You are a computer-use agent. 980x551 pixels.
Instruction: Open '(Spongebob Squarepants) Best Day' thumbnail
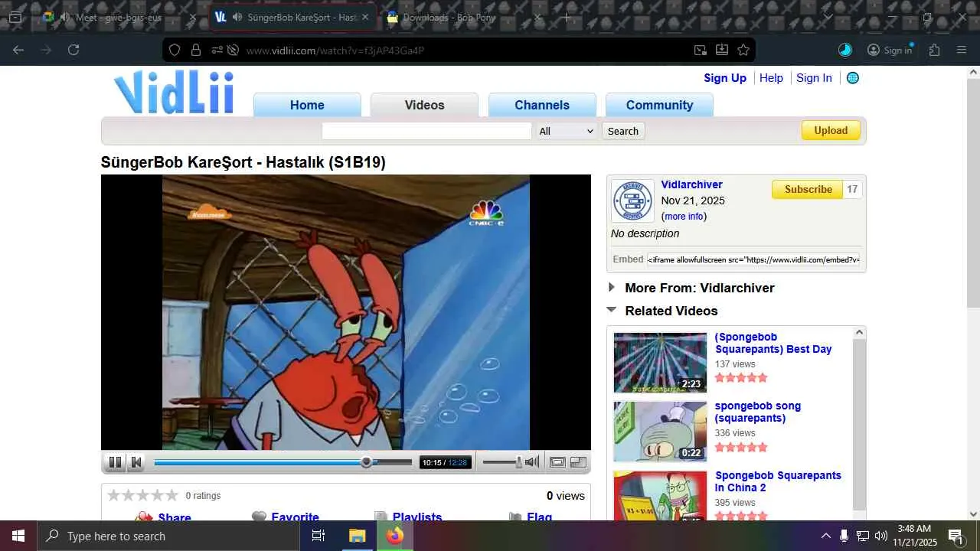(x=660, y=362)
